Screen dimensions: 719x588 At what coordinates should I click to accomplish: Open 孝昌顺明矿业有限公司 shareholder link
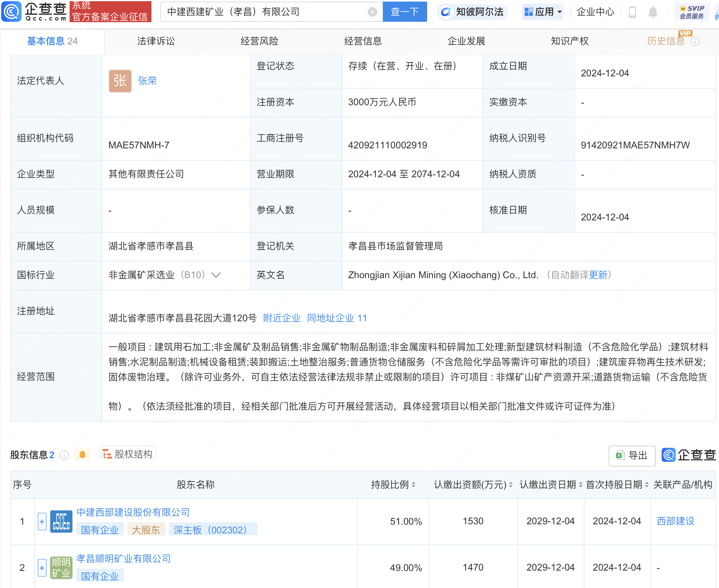(x=123, y=559)
